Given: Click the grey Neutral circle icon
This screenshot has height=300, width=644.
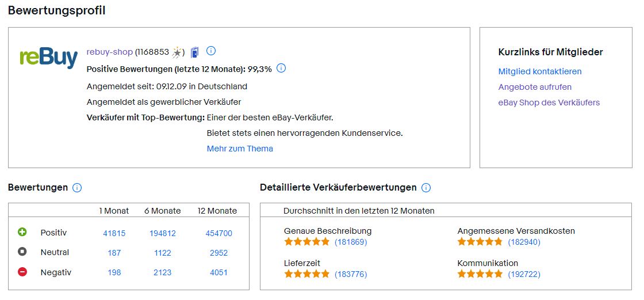Looking at the screenshot, I should point(22,252).
